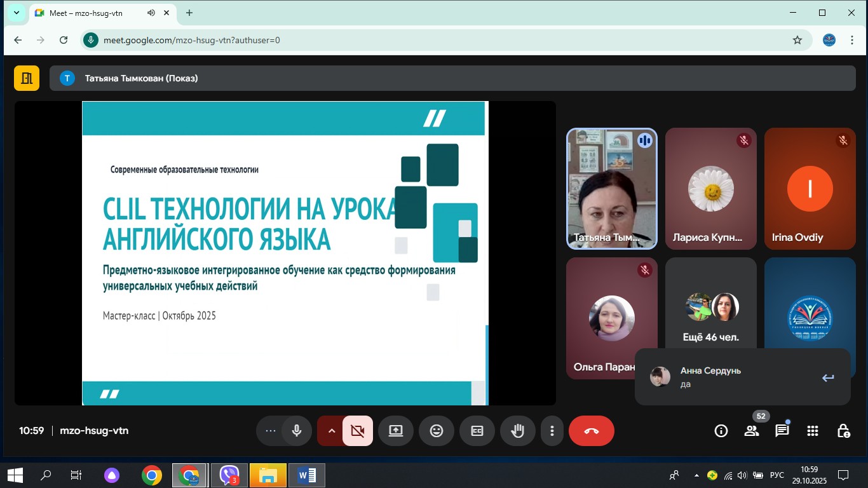Open the emoji reactions icon
The image size is (868, 488).
(437, 431)
